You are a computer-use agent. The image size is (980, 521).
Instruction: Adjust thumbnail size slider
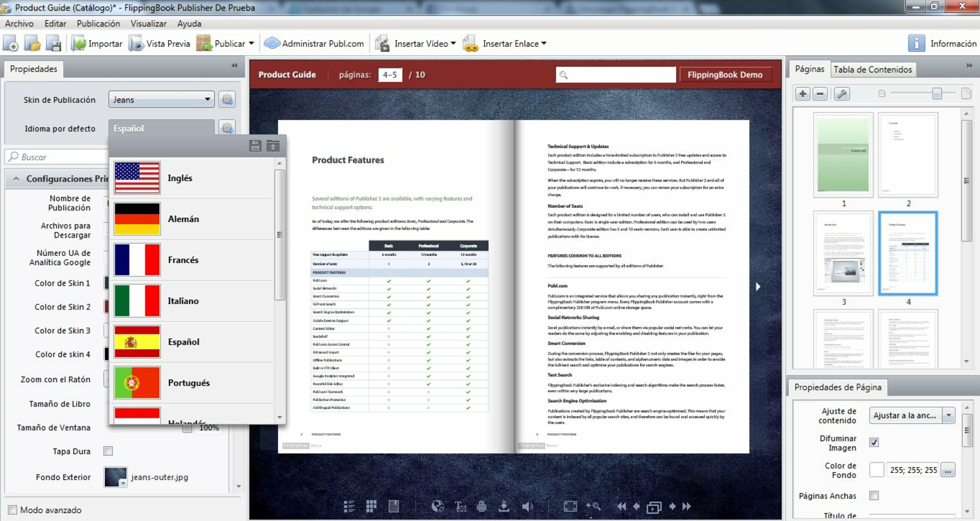937,94
